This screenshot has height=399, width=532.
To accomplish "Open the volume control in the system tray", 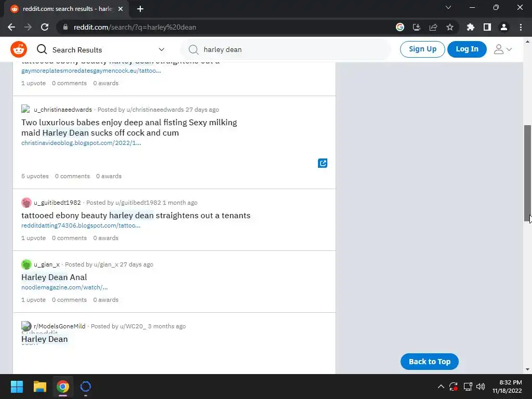I will coord(481,387).
